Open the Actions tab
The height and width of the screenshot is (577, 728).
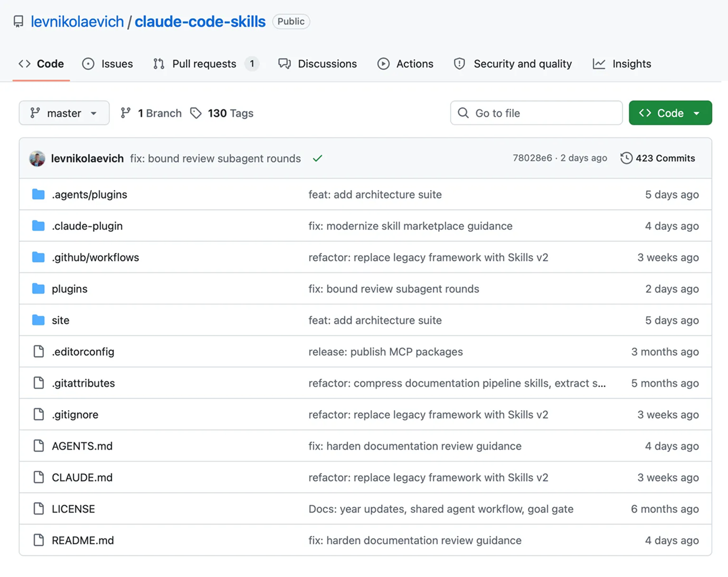[405, 64]
